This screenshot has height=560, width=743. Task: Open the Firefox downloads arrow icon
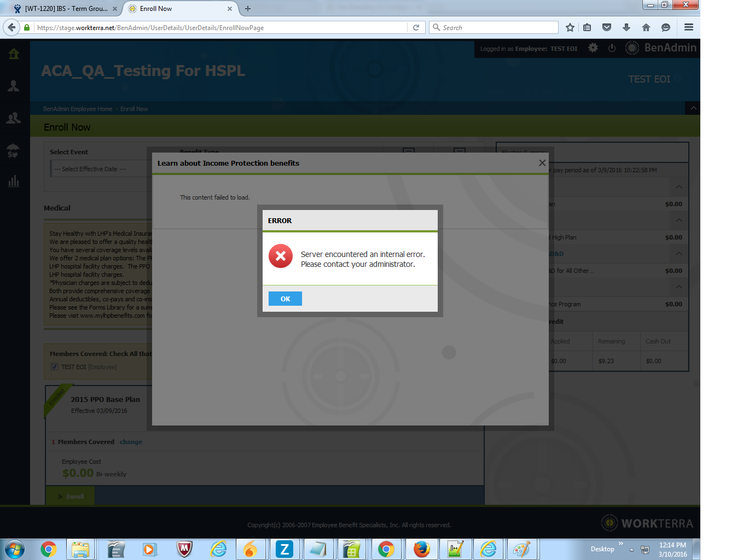tap(626, 27)
